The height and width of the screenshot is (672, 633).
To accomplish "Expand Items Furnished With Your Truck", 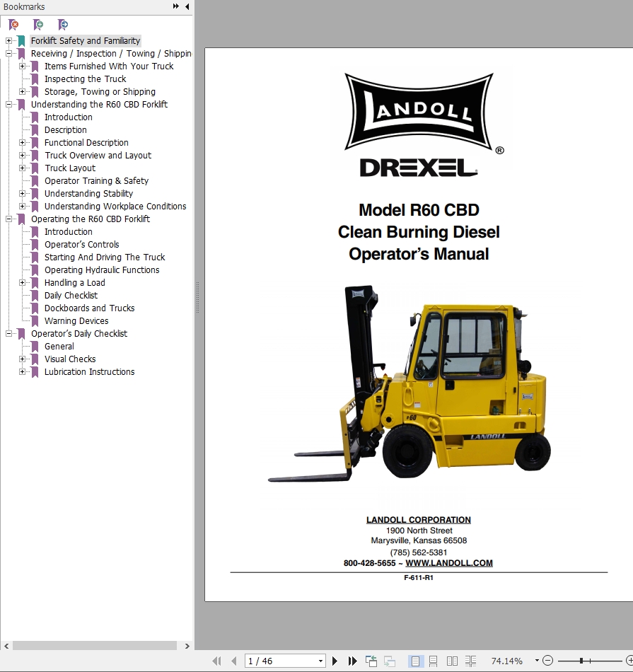I will pos(23,66).
